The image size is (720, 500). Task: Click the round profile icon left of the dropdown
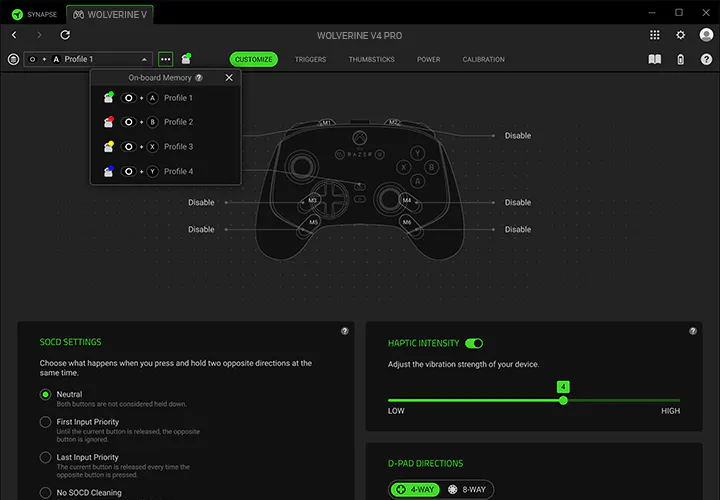(x=13, y=59)
